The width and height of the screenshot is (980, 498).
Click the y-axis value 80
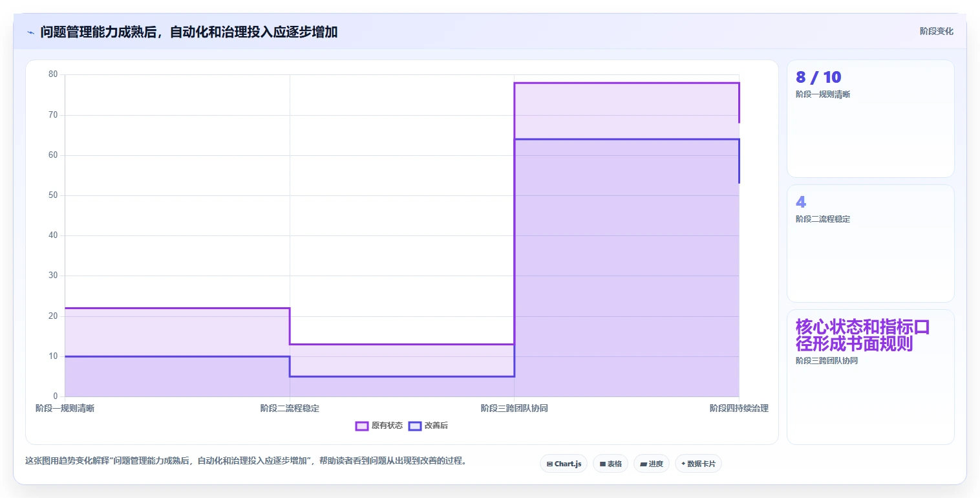click(53, 74)
